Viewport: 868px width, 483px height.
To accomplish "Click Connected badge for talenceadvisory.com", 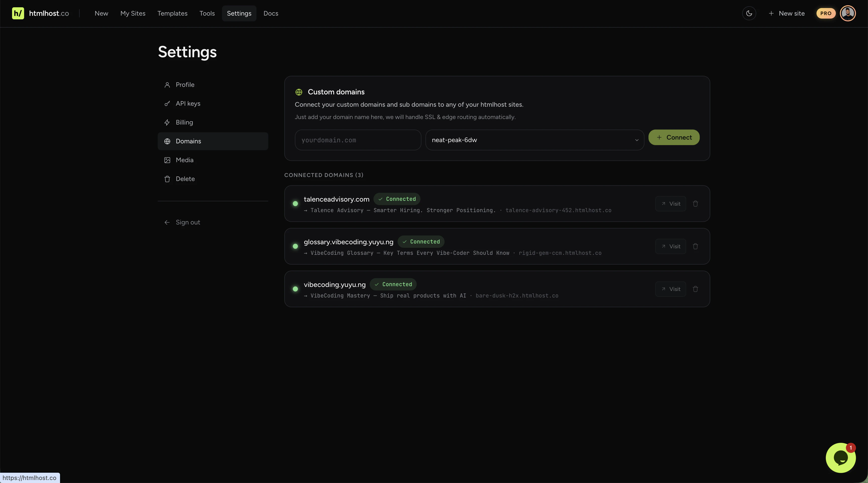I will click(397, 199).
